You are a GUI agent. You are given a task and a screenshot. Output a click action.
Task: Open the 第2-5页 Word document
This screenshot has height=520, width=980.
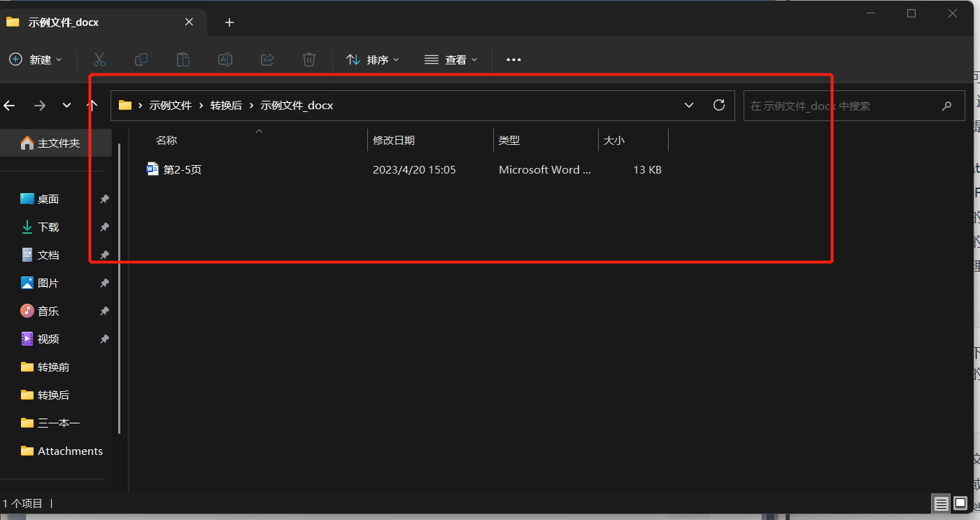(182, 169)
